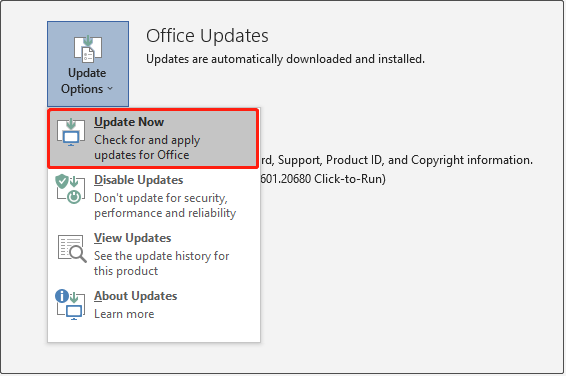Click the Click-to-Run version text
Screen dimensions: 566x376
pyautogui.click(x=323, y=179)
